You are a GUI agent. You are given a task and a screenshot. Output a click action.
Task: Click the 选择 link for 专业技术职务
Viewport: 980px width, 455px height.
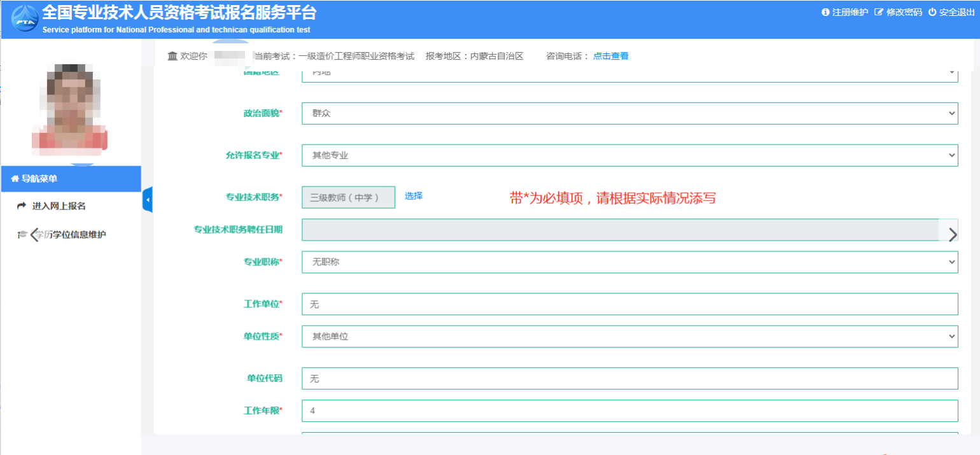[414, 196]
